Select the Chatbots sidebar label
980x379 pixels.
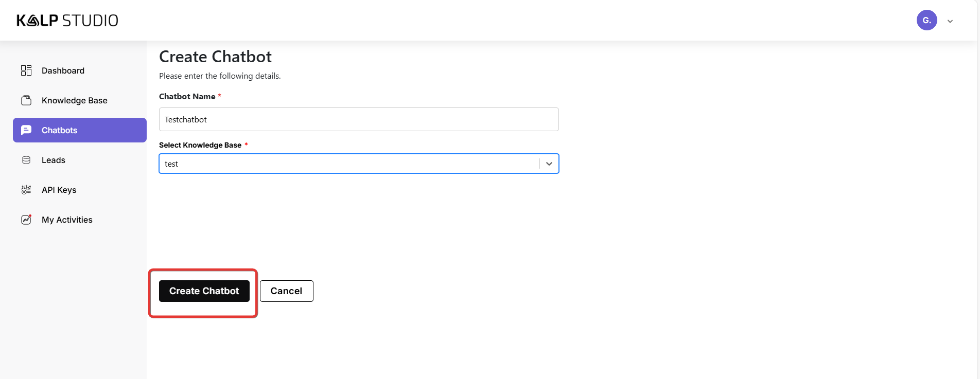tap(60, 130)
